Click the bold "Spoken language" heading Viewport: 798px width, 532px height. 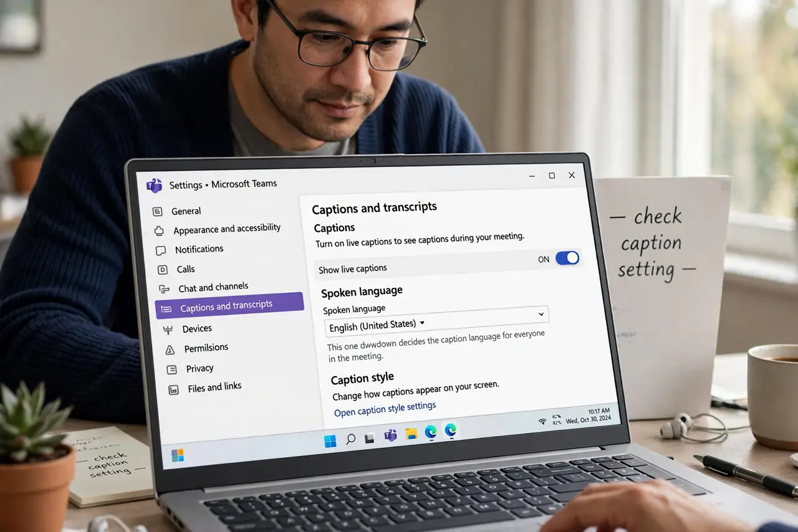(x=362, y=291)
